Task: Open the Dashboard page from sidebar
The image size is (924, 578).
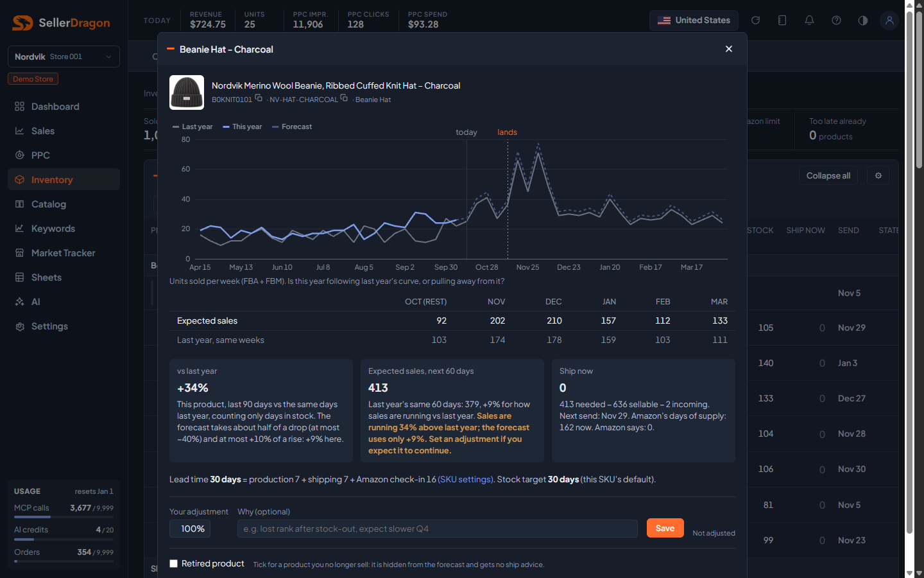Action: [x=64, y=107]
